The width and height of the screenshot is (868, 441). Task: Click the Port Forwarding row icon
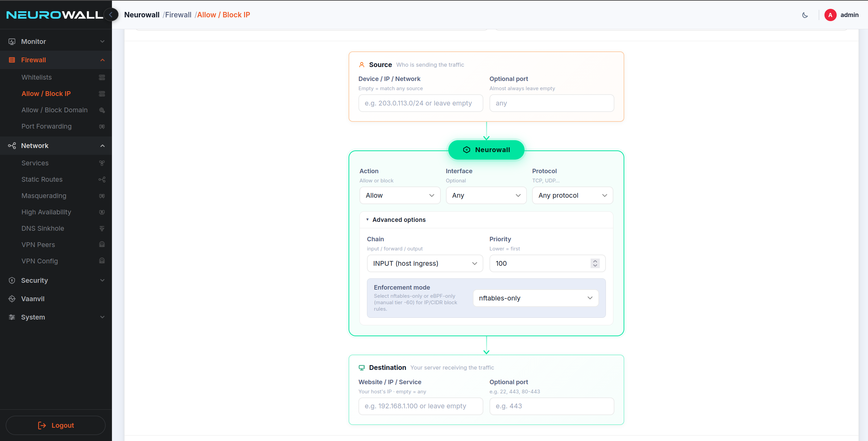102,127
